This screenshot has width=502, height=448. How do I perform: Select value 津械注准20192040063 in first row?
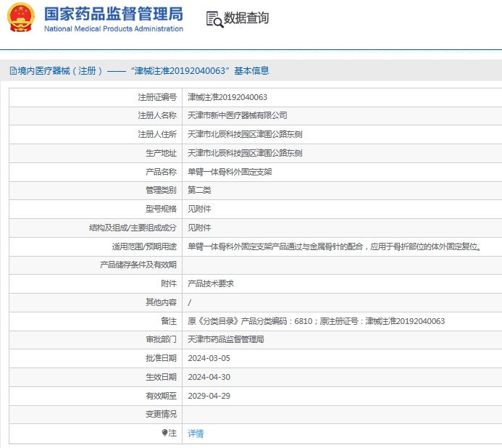(227, 97)
